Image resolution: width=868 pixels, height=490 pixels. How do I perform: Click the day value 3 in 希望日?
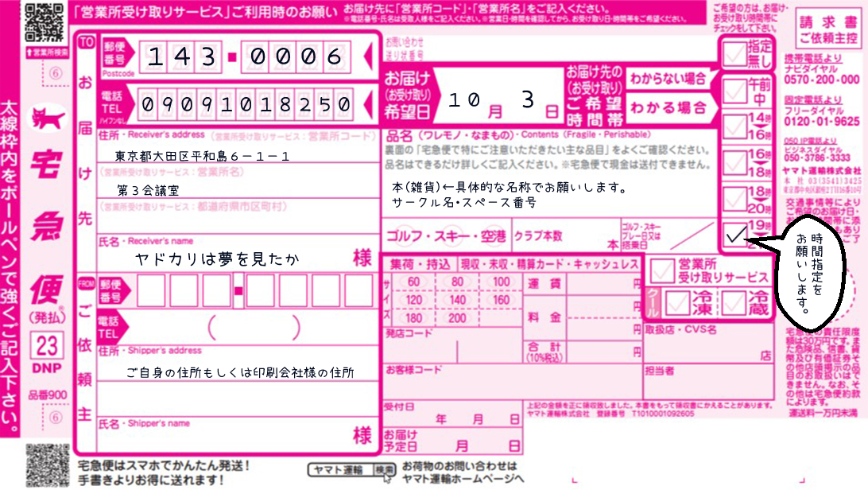(x=528, y=99)
